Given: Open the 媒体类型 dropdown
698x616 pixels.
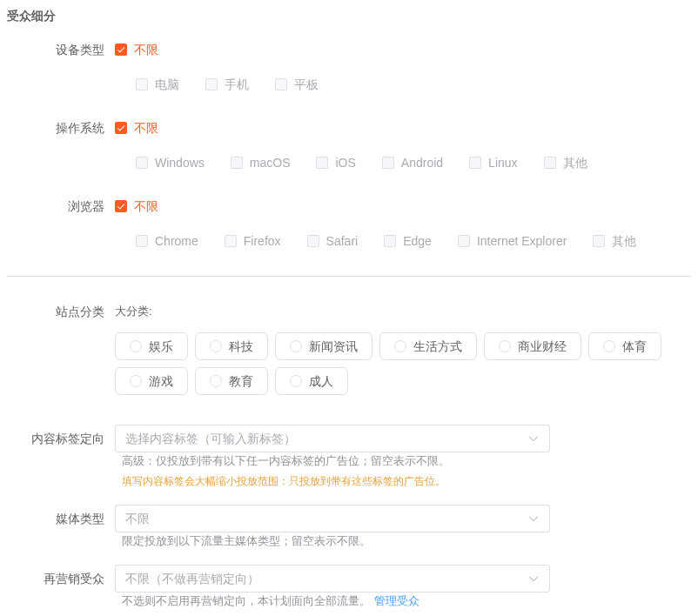Looking at the screenshot, I should tap(332, 519).
